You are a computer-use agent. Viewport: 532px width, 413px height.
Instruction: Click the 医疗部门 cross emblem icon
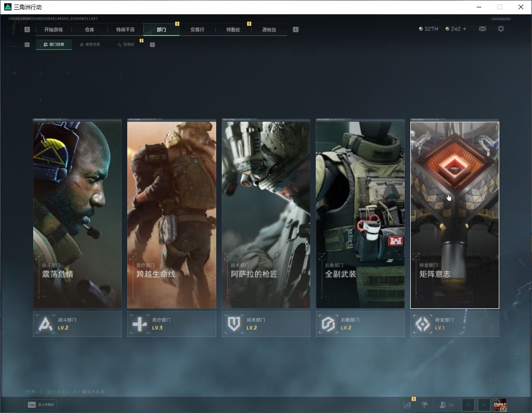pyautogui.click(x=140, y=324)
